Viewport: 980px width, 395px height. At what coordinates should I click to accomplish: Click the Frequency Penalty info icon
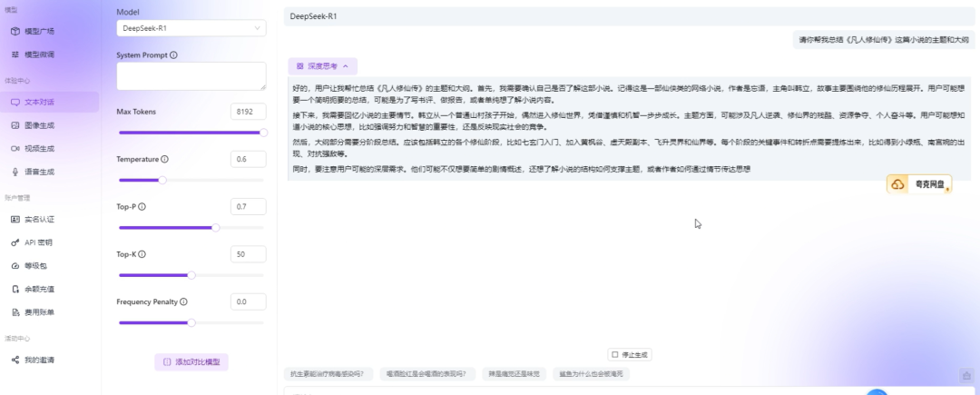tap(183, 301)
